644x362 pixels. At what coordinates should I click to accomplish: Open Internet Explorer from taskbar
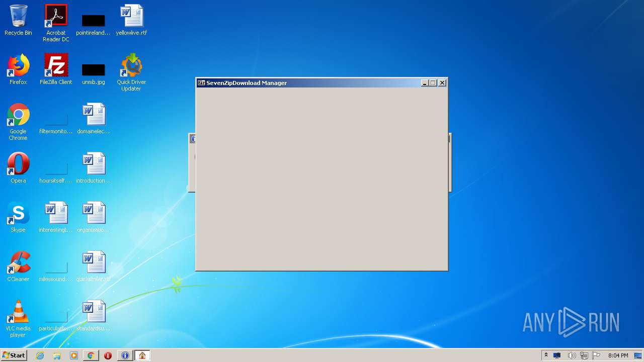[40, 355]
